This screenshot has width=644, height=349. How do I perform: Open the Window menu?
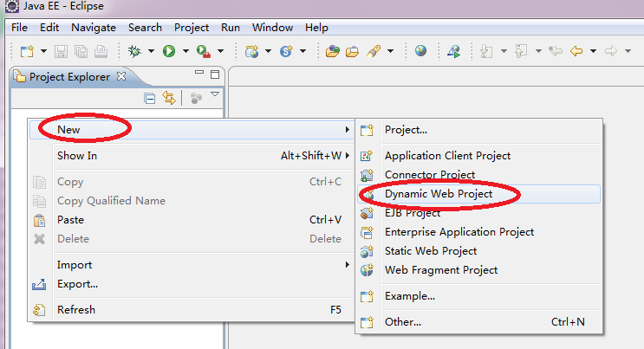[x=272, y=28]
